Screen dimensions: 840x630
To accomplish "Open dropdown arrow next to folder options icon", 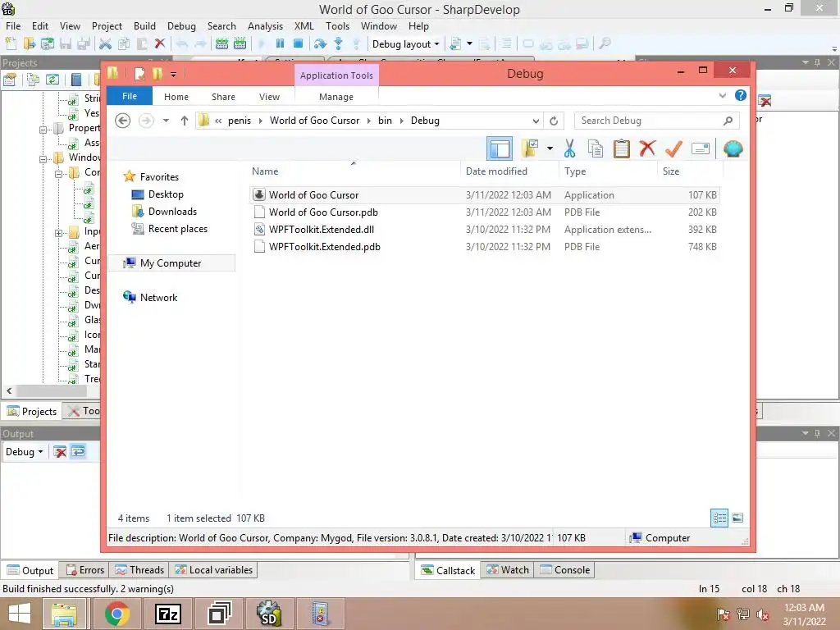I will click(x=550, y=148).
